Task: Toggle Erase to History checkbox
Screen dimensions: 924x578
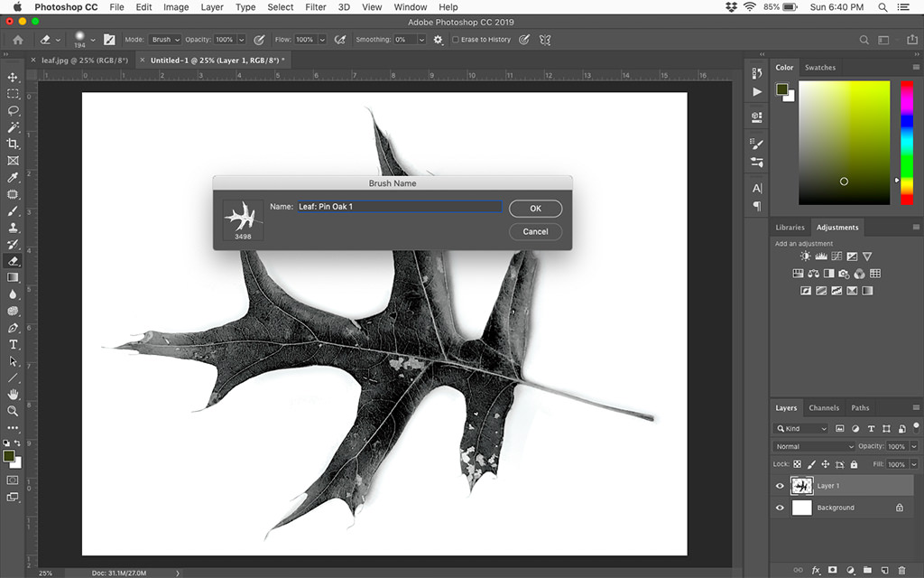Action: (455, 40)
